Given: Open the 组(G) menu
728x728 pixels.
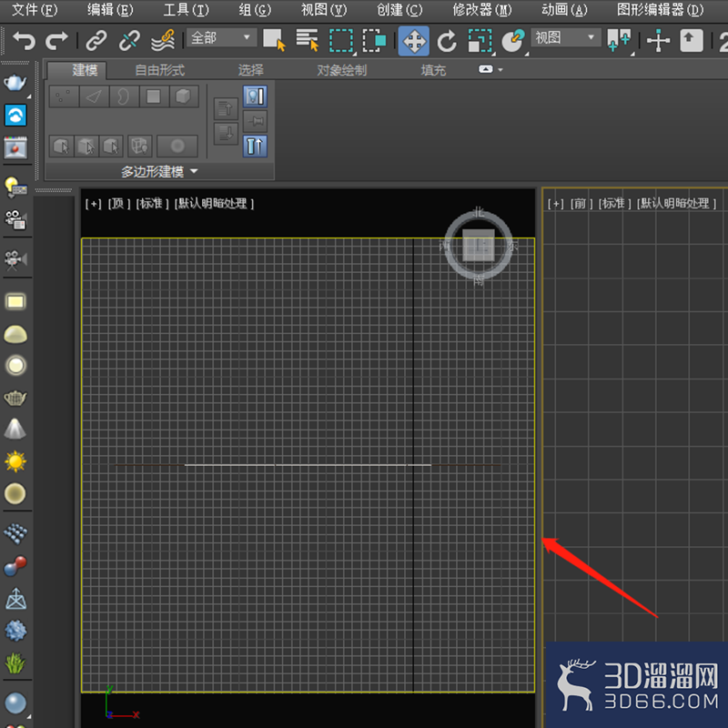Looking at the screenshot, I should [255, 10].
